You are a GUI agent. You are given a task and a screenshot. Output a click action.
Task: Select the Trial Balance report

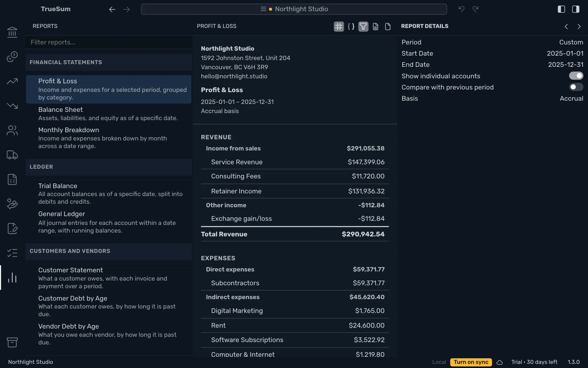click(x=108, y=193)
